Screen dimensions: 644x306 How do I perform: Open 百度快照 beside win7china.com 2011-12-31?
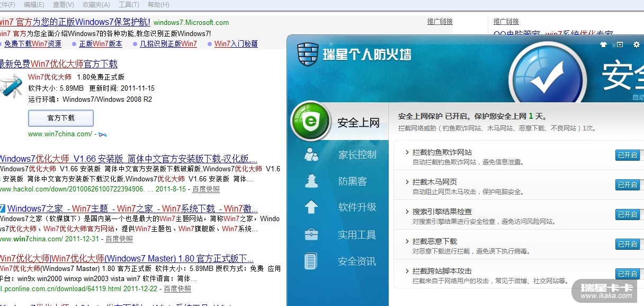tap(119, 239)
